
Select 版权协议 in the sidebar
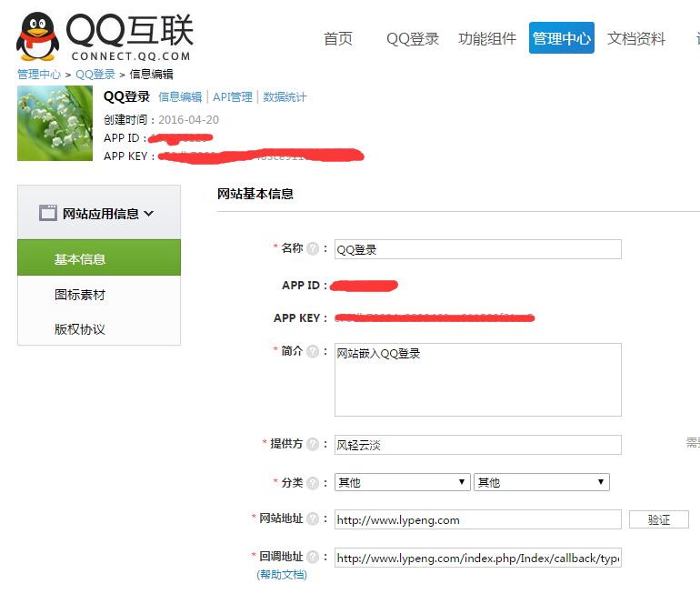tap(80, 329)
